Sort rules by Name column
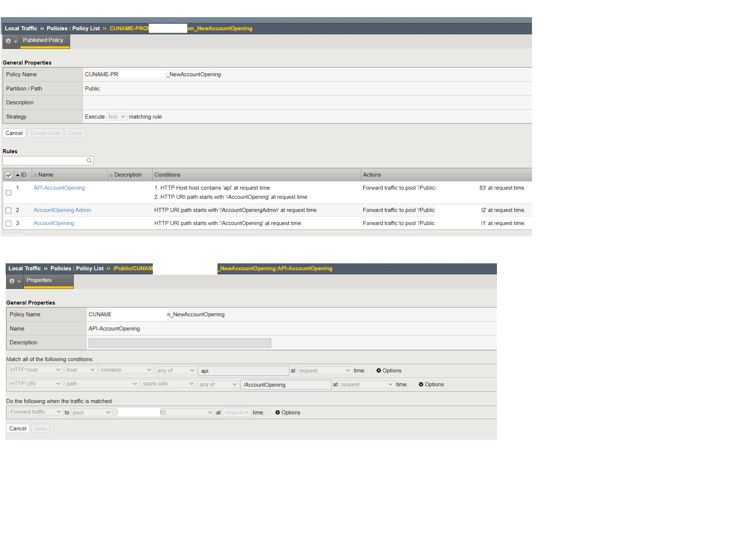756x534 pixels. [x=45, y=175]
